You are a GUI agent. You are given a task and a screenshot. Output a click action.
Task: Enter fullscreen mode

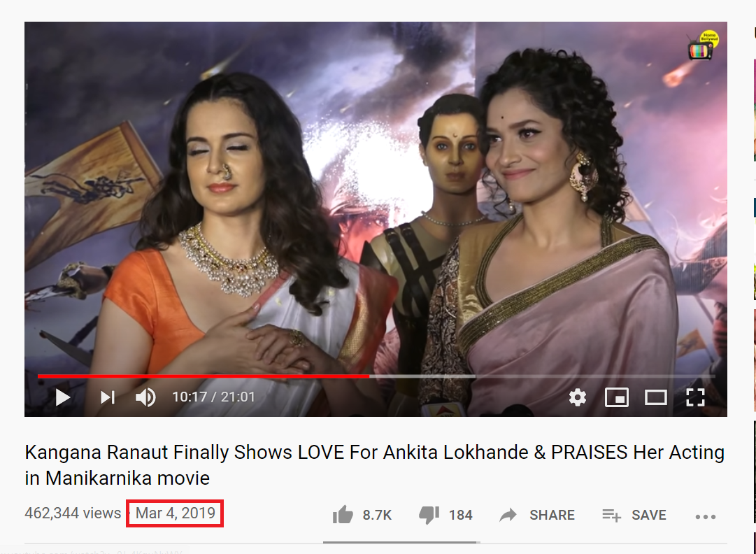(695, 397)
